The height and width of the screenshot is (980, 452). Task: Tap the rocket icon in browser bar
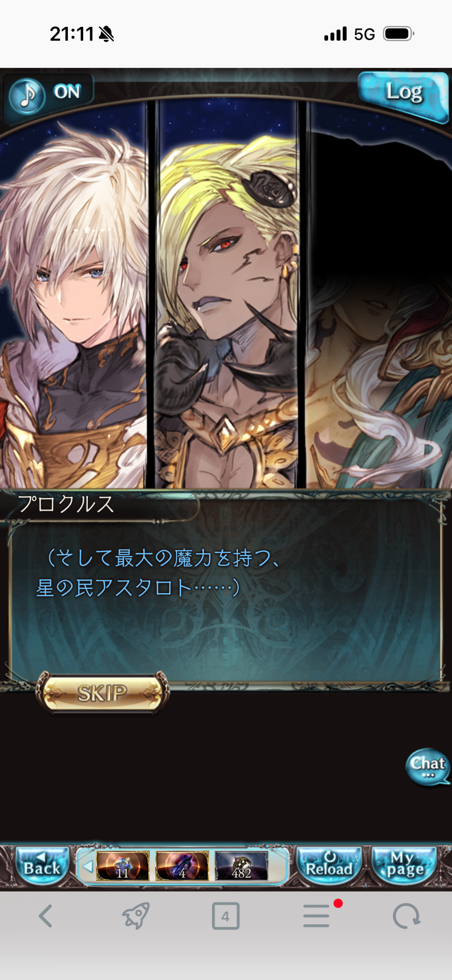click(x=136, y=915)
